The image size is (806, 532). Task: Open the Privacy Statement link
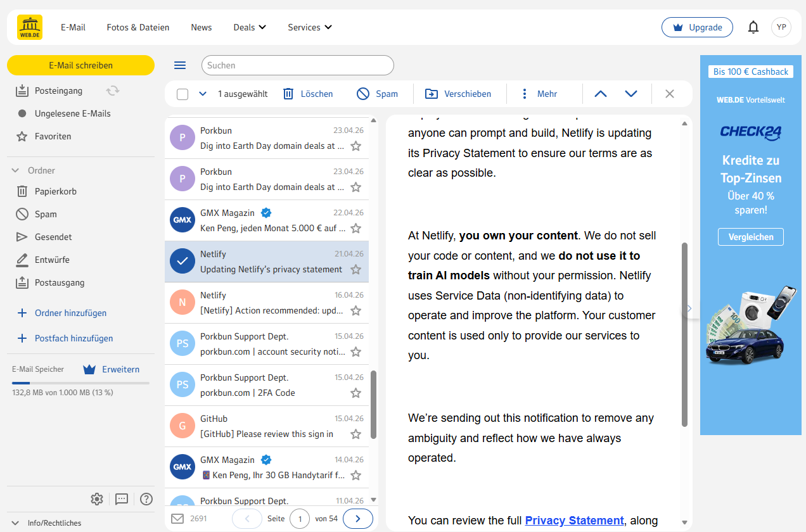(x=575, y=521)
